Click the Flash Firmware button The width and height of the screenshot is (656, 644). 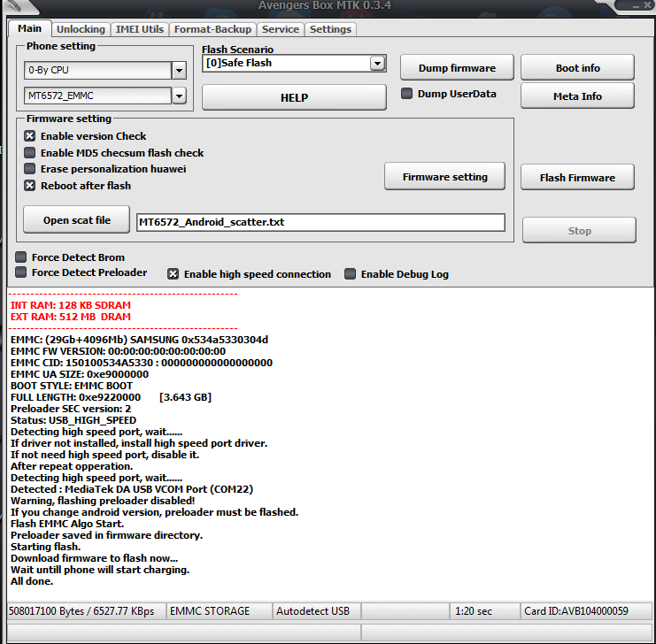click(577, 178)
